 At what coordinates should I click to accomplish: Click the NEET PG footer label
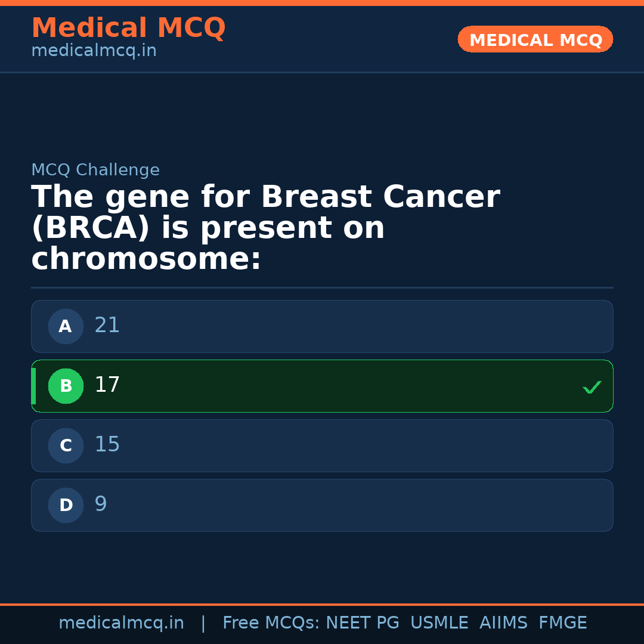(362, 623)
